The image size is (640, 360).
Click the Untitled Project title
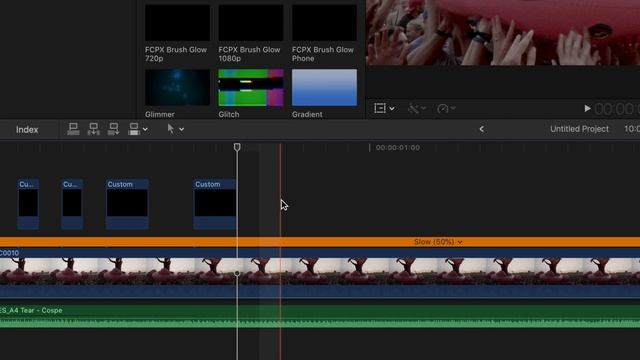pos(579,129)
